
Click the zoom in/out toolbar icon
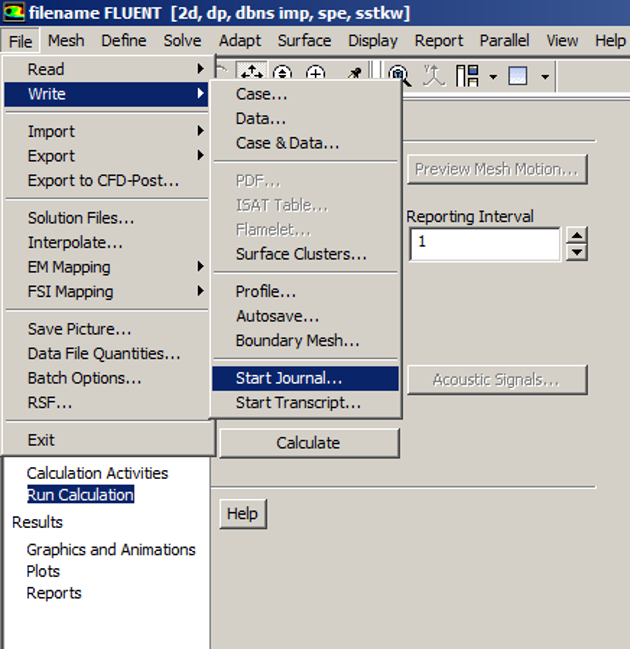tap(282, 76)
